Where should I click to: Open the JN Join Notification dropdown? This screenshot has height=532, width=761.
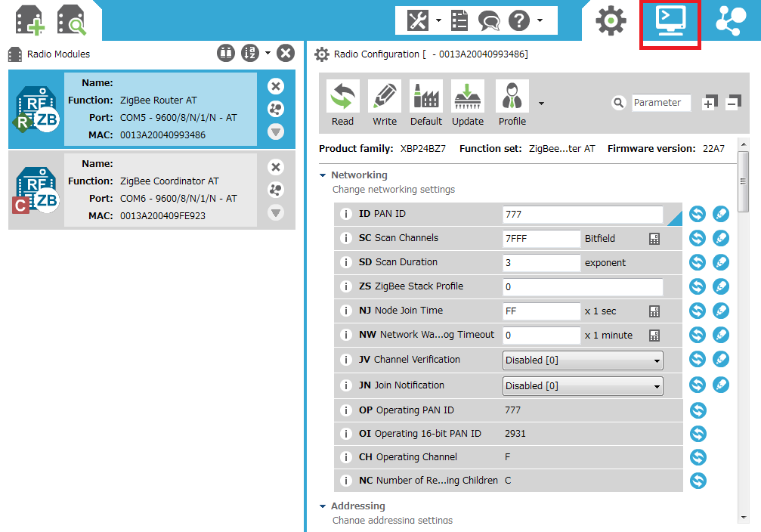[583, 386]
